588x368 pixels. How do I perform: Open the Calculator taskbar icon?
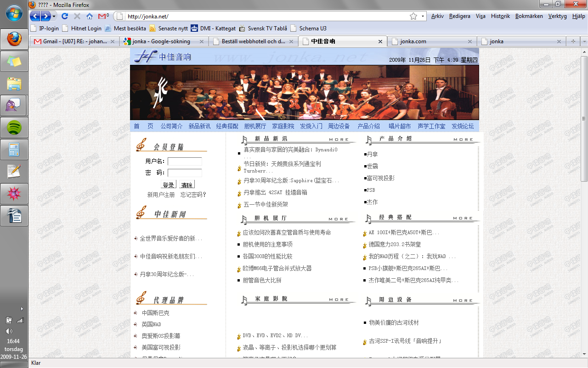pyautogui.click(x=14, y=149)
